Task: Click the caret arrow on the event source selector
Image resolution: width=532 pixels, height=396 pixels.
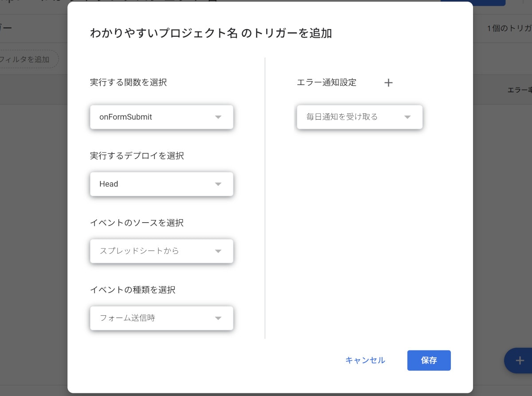Action: pyautogui.click(x=218, y=251)
